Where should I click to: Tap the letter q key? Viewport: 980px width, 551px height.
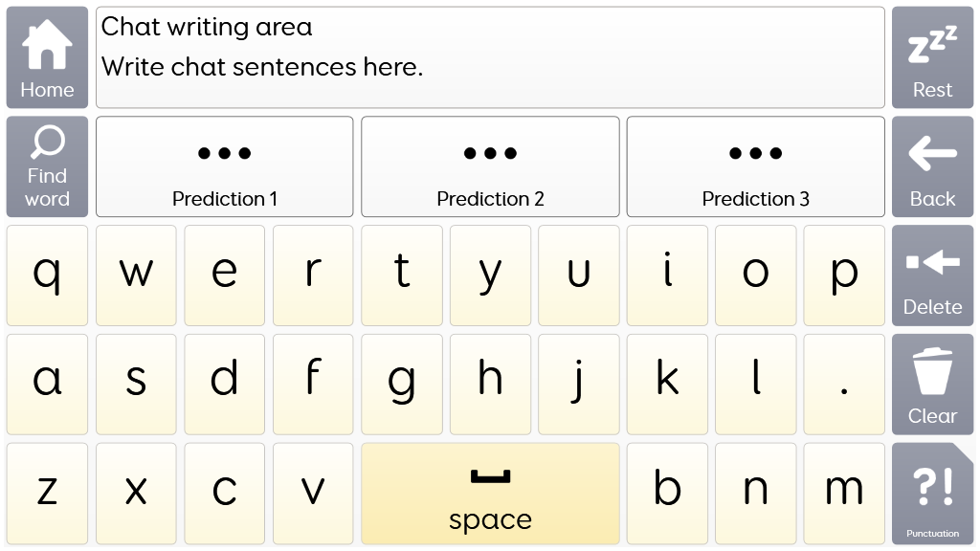coord(47,275)
